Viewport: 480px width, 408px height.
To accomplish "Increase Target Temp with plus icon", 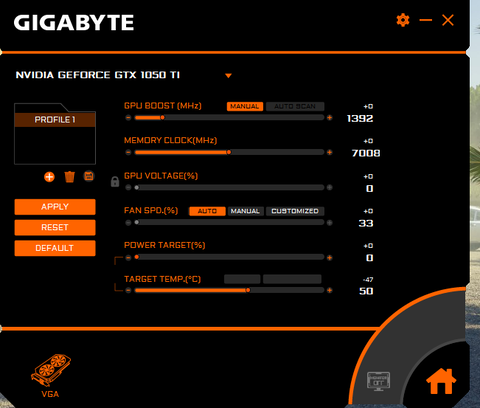I will tap(330, 290).
